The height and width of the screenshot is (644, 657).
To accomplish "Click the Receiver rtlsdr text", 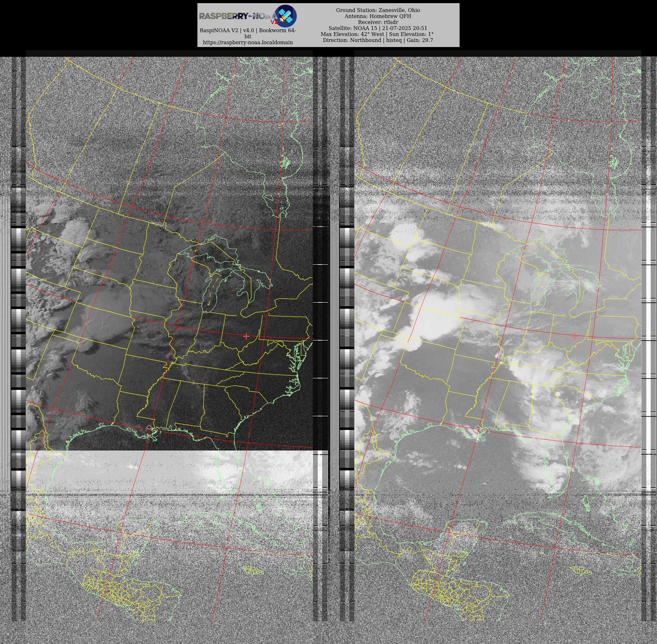I will 378,22.
